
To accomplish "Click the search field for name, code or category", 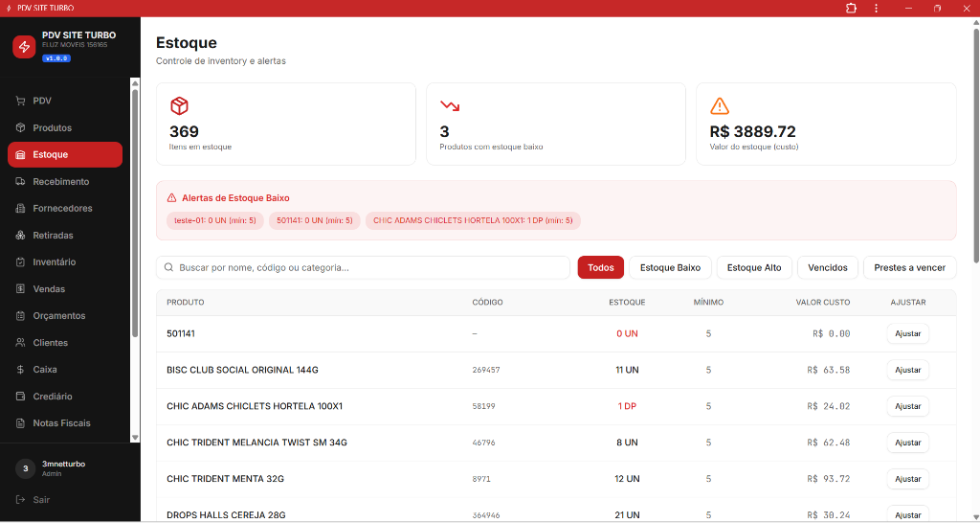I will (x=363, y=267).
